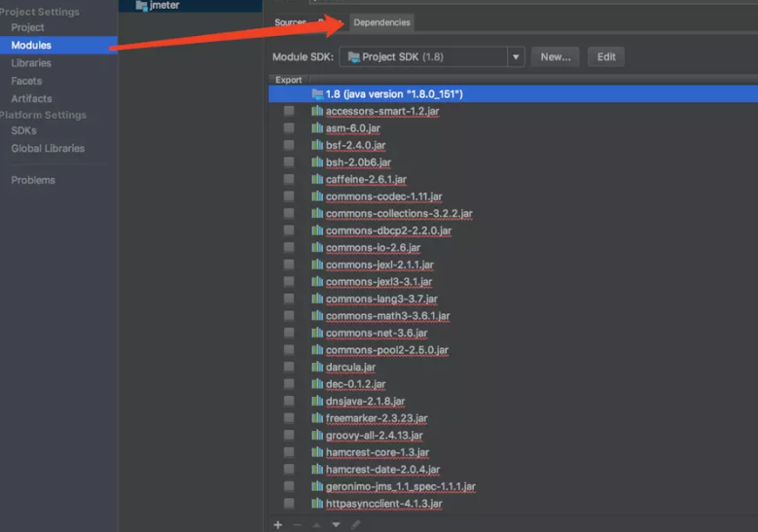This screenshot has width=758, height=532.
Task: Open Artifacts settings section
Action: pos(31,98)
